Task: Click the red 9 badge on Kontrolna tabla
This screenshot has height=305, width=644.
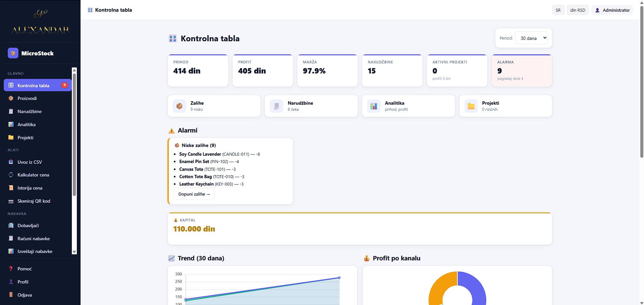Action: (64, 85)
